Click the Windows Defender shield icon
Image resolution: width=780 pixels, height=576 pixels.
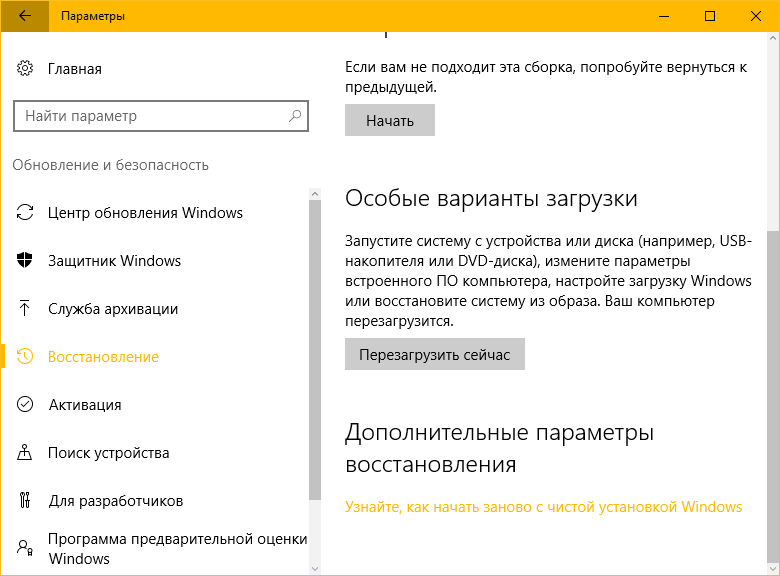tap(25, 261)
